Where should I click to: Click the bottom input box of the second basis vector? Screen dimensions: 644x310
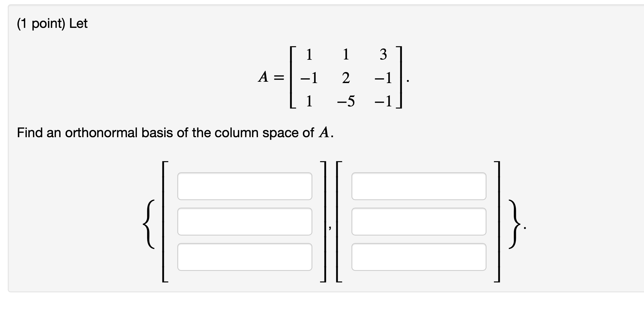point(419,257)
